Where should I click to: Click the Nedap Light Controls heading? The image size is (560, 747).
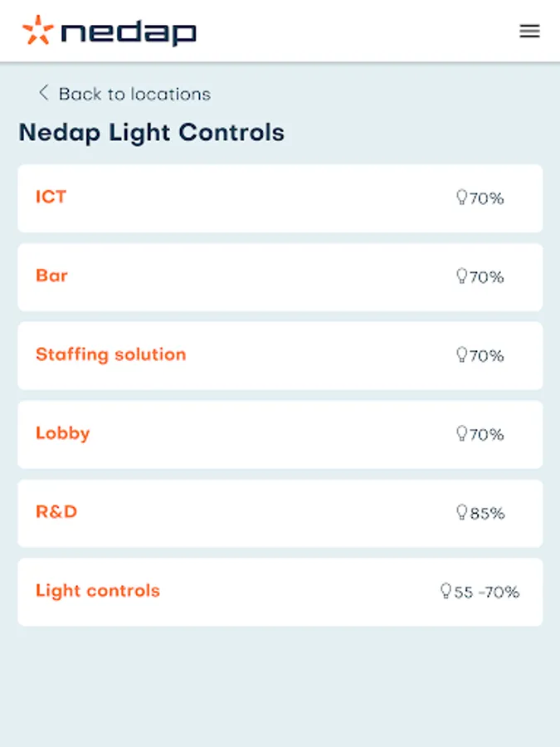click(151, 133)
